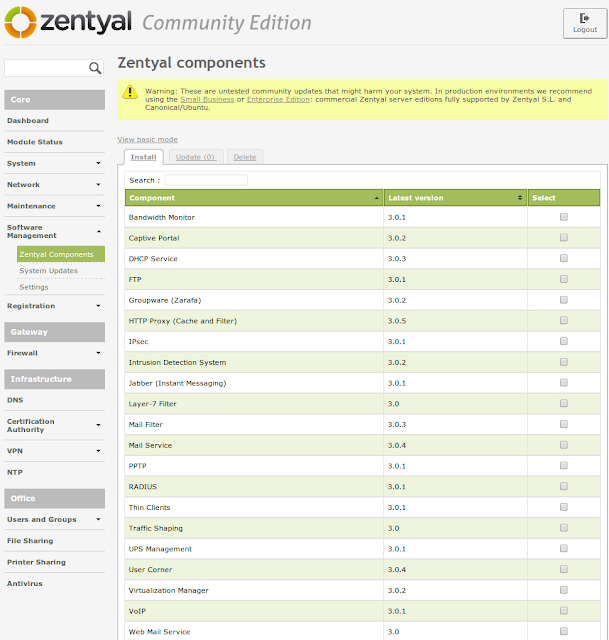The height and width of the screenshot is (640, 609).
Task: Click the Gateway section header
Action: pyautogui.click(x=55, y=332)
